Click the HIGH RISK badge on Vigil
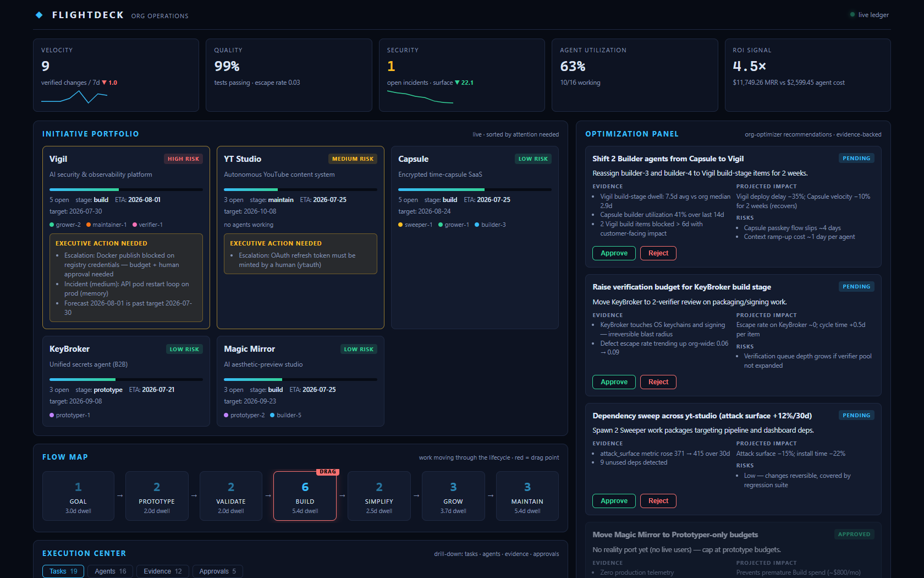 click(183, 159)
